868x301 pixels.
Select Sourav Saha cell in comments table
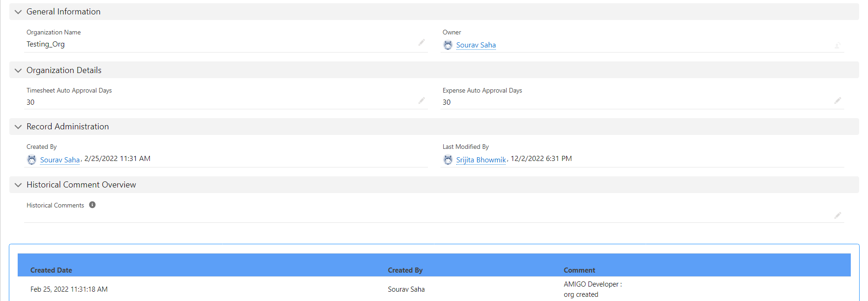click(x=406, y=289)
